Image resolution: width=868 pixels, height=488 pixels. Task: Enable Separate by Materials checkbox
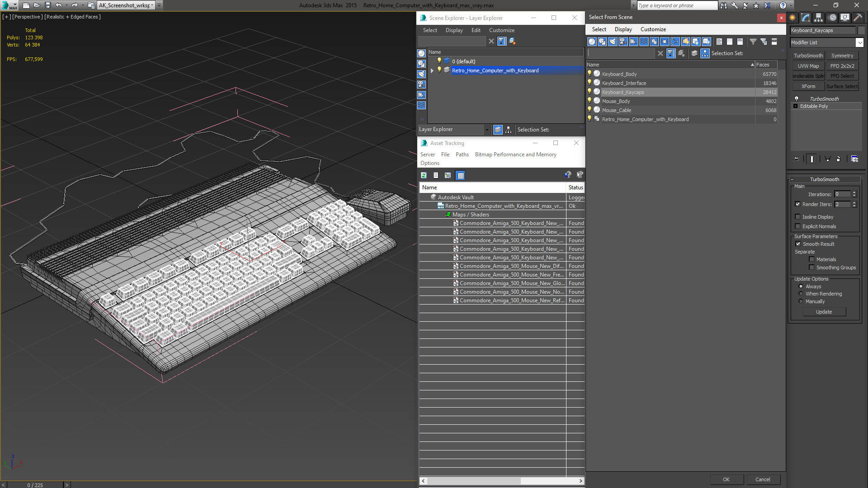pos(812,259)
